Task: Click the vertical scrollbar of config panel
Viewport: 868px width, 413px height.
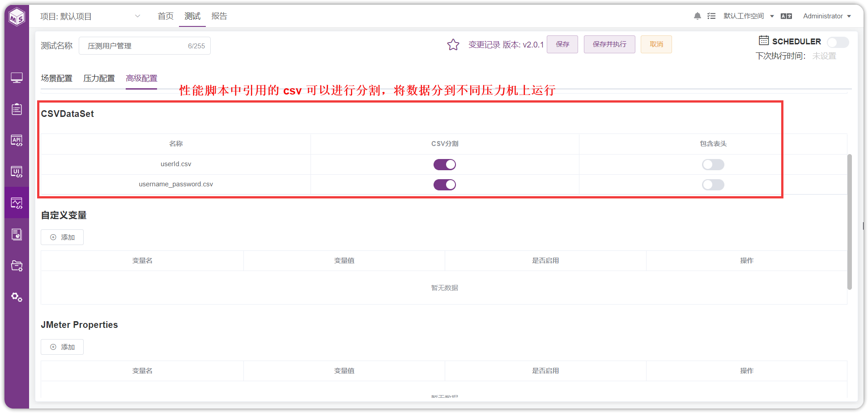Action: click(849, 222)
